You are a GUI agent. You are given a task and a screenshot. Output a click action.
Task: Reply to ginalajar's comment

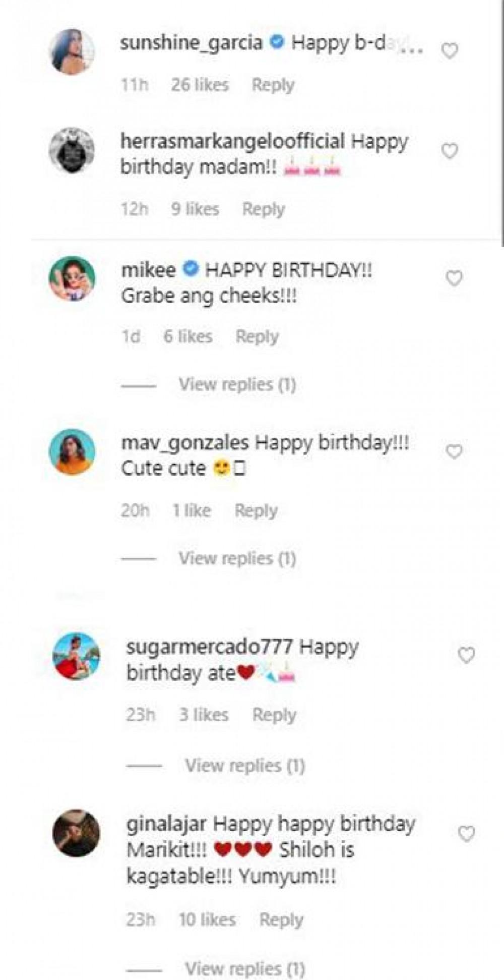pos(281,920)
